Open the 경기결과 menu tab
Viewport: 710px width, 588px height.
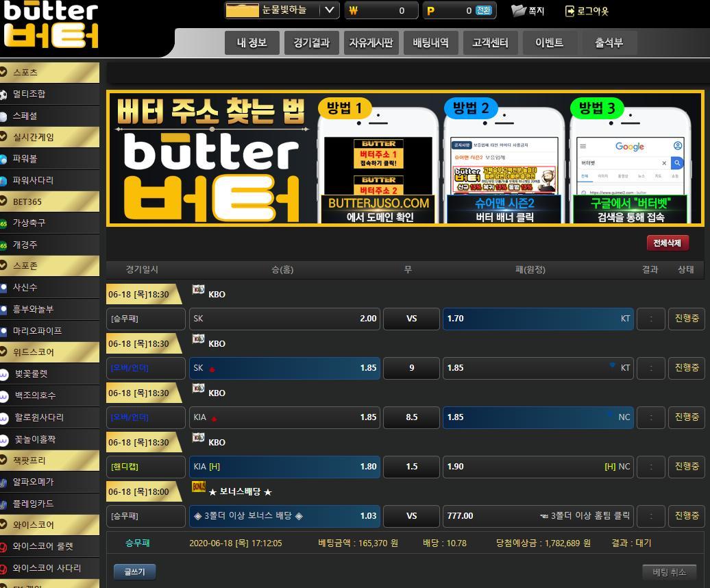tap(311, 42)
